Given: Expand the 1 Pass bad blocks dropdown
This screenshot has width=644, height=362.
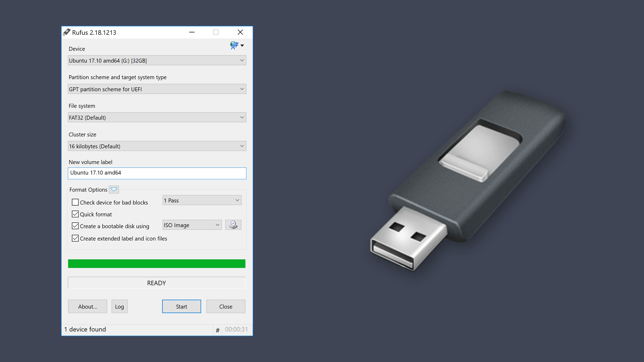Looking at the screenshot, I should pos(236,200).
